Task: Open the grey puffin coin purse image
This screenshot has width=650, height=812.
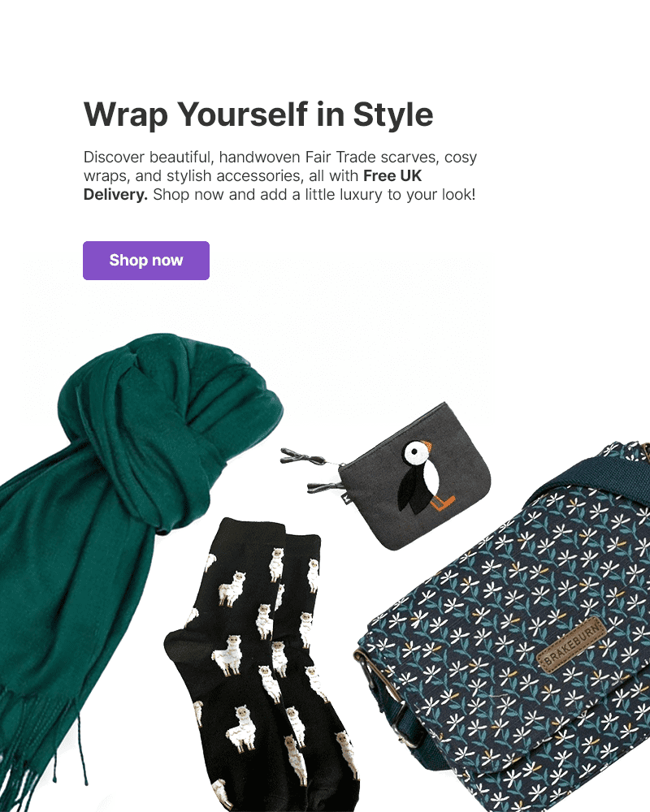Action: coord(386,477)
